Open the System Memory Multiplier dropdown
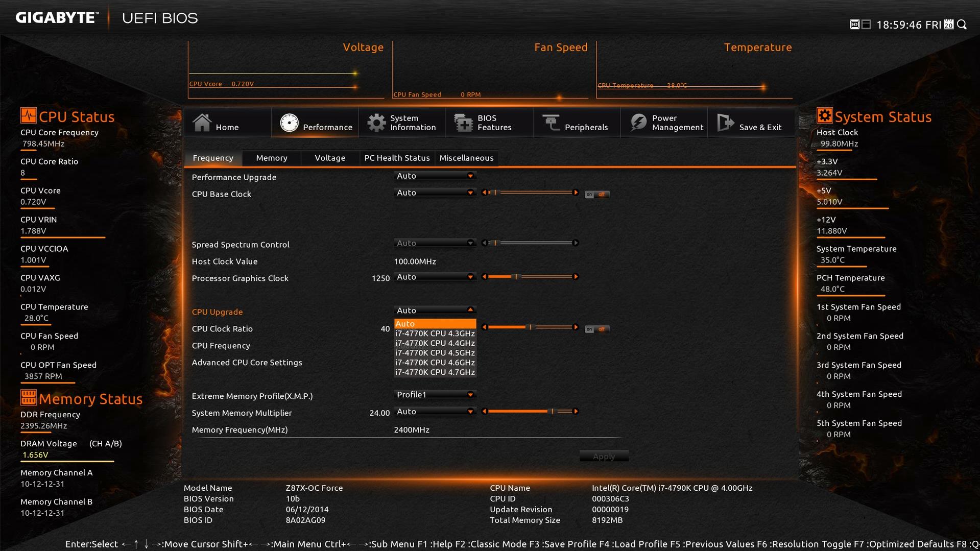Viewport: 980px width, 551px height. click(x=435, y=412)
